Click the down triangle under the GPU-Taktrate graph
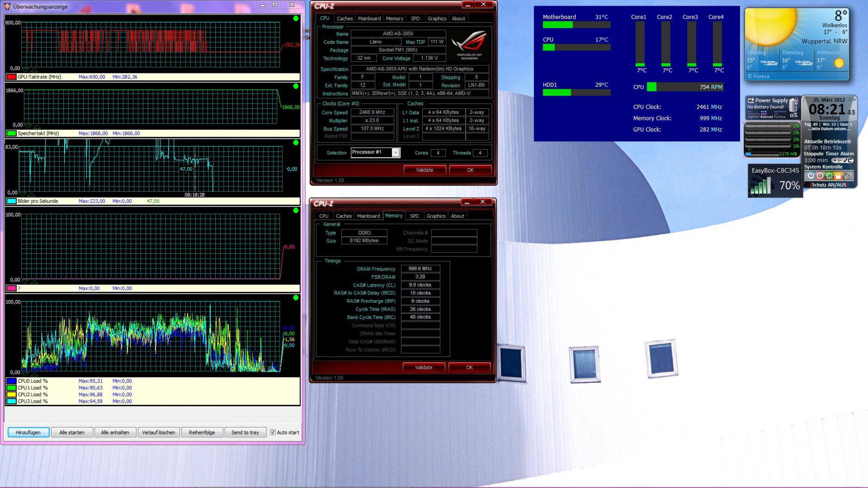 point(25,70)
